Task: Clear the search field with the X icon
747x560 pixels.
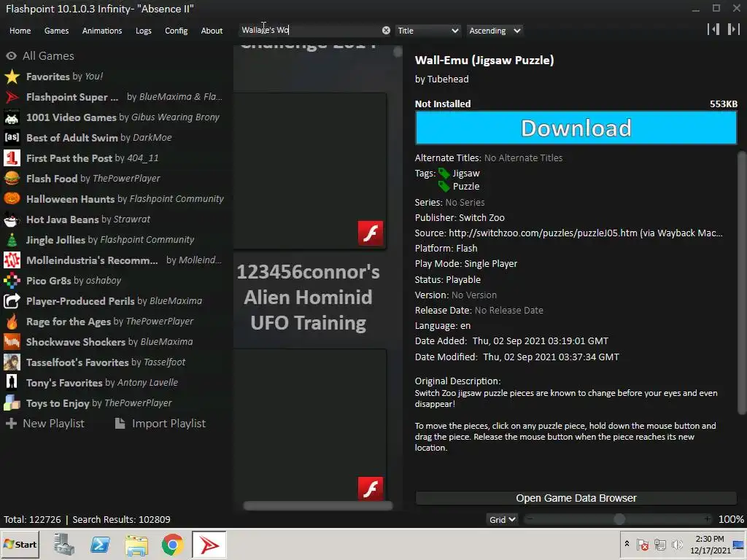Action: click(x=386, y=31)
